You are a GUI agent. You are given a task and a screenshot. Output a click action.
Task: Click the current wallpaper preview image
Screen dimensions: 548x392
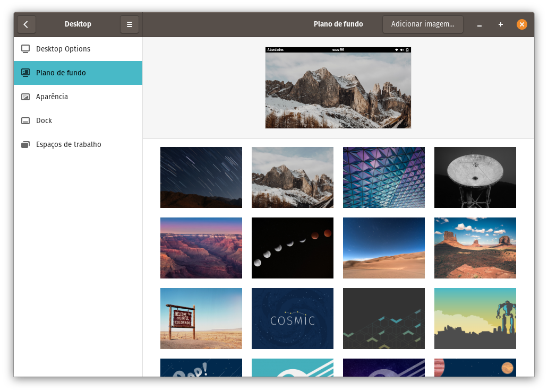pyautogui.click(x=338, y=88)
